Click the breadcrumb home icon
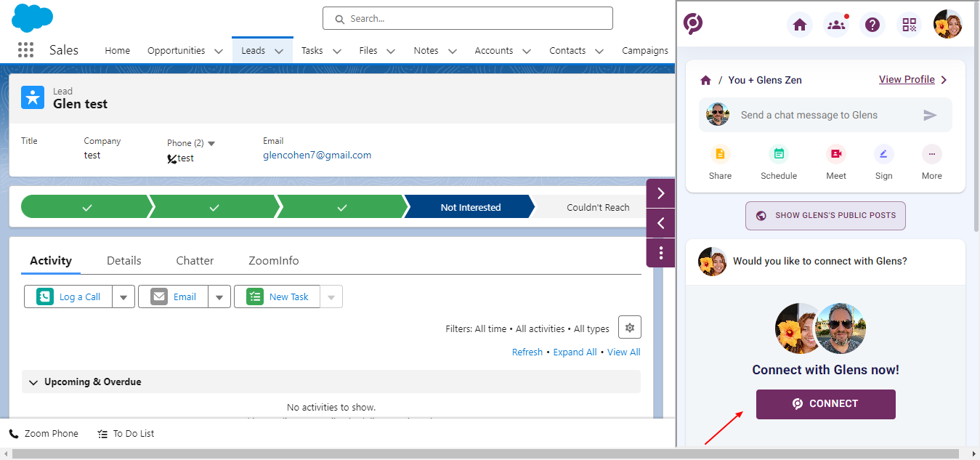 coord(705,80)
